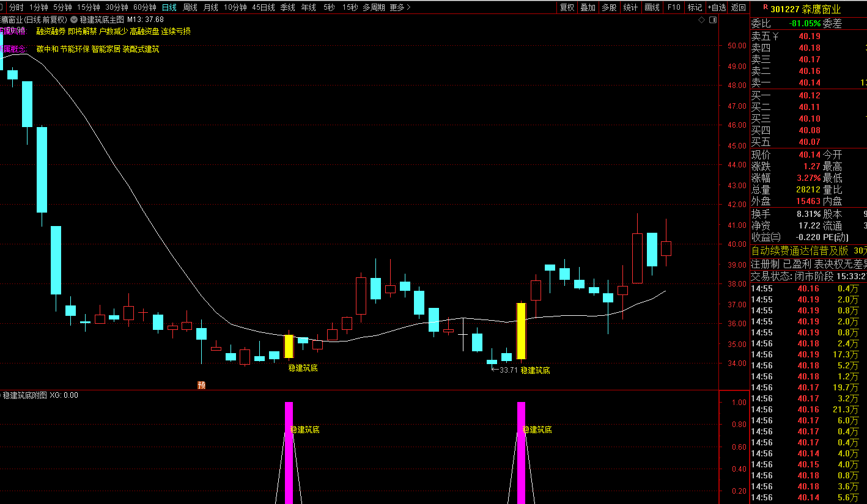Click the orange 预 marker below the chart
The height and width of the screenshot is (504, 867).
[201, 385]
